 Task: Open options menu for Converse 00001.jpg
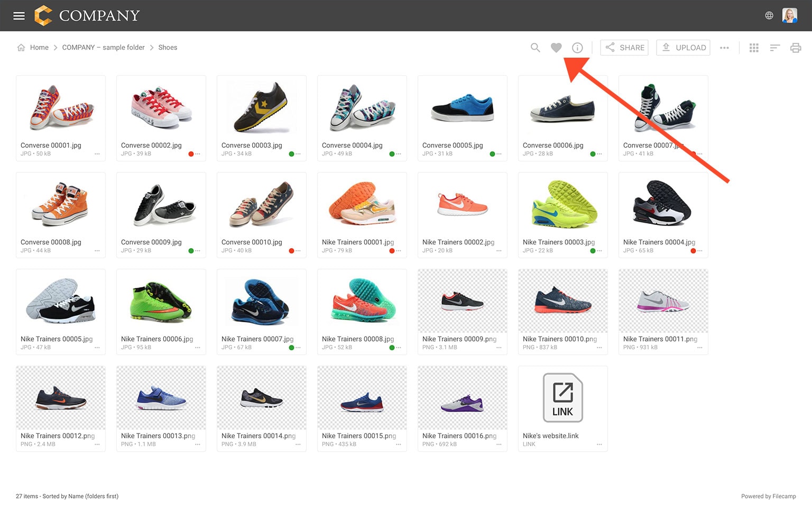(x=97, y=154)
